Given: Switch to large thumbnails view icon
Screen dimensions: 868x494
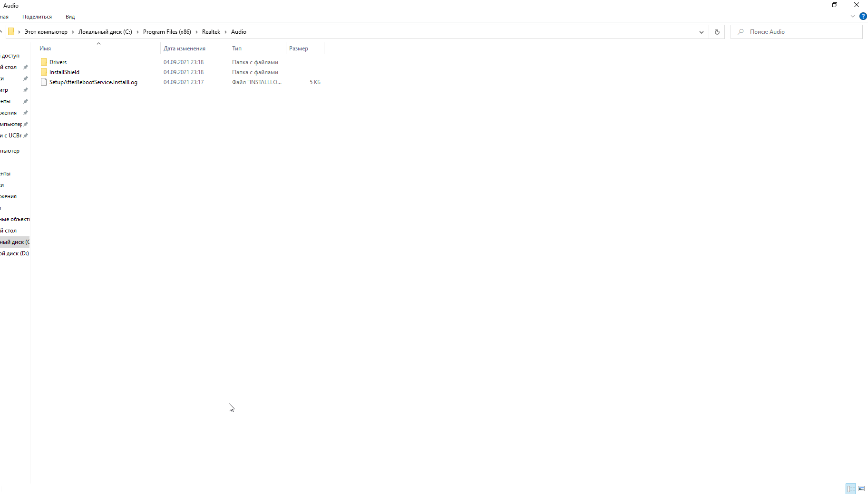Looking at the screenshot, I should pyautogui.click(x=861, y=488).
